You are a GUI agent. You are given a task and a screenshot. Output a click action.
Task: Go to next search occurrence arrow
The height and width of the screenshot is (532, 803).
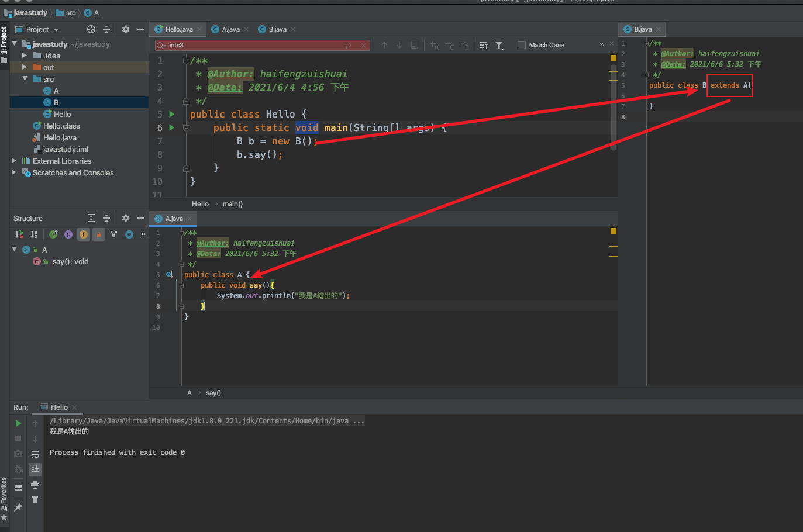399,45
